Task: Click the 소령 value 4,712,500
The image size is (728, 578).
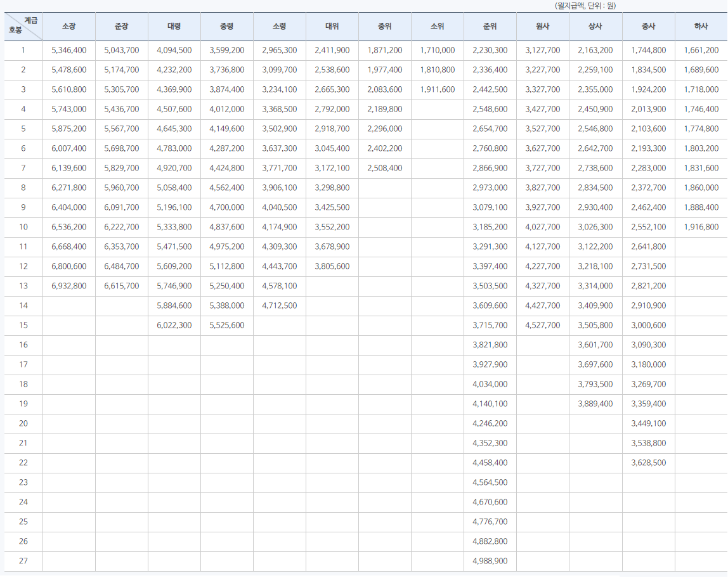Action: [x=280, y=305]
